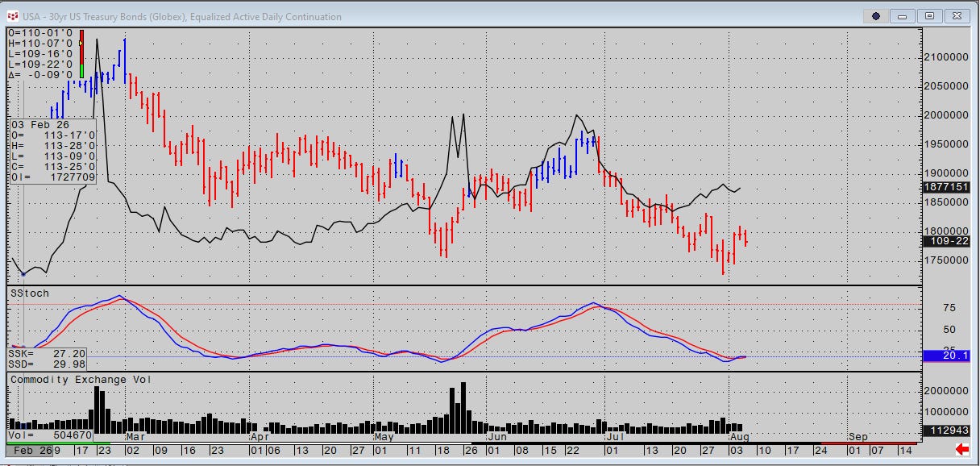
Task: Click the L=109-16'0 low value
Action: pos(40,54)
